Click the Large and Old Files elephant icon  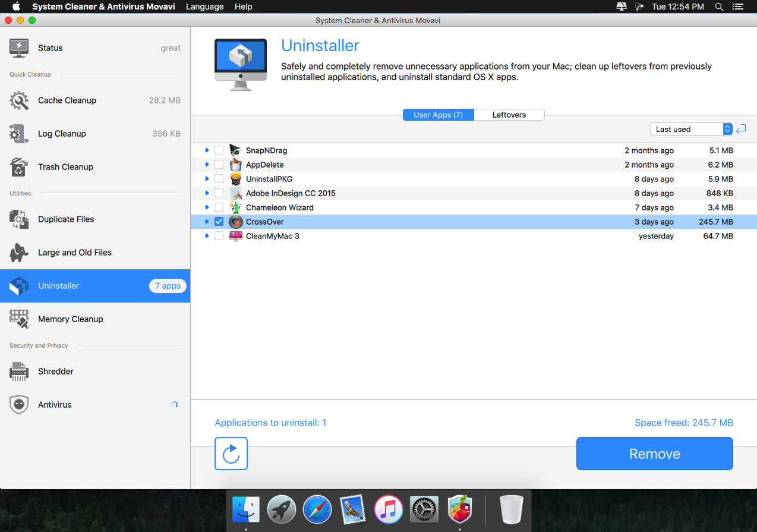coord(19,253)
